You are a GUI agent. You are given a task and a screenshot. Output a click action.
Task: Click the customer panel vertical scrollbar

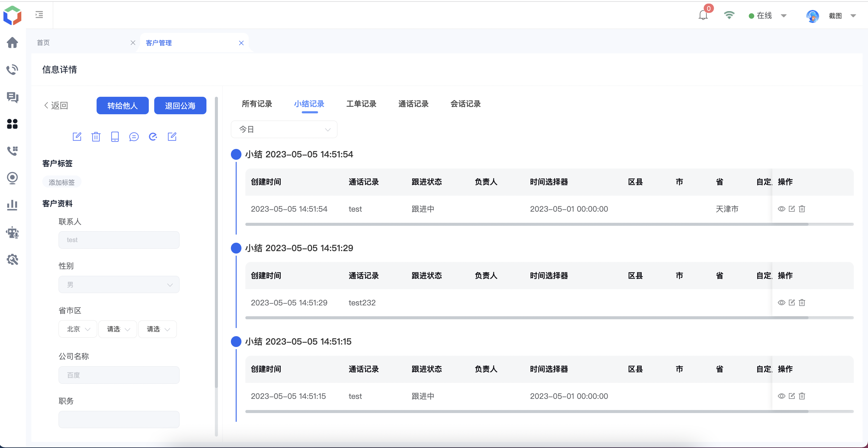coord(216,242)
